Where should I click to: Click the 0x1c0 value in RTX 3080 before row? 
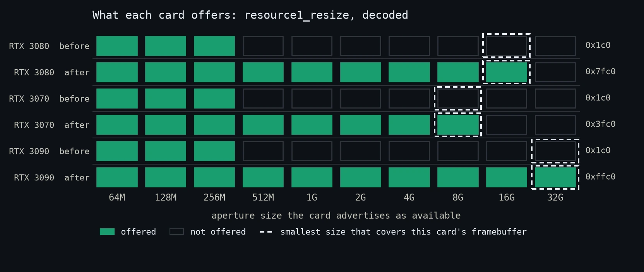click(598, 45)
